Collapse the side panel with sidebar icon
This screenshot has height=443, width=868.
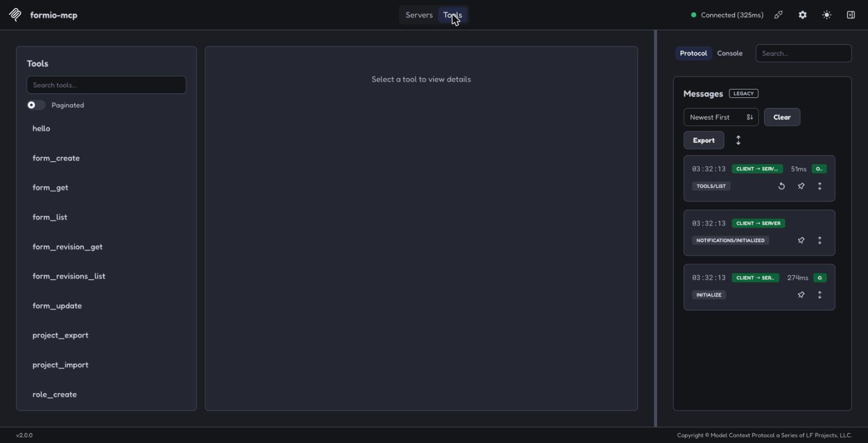[851, 15]
